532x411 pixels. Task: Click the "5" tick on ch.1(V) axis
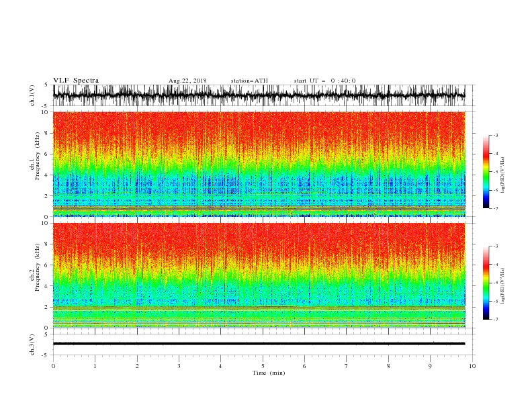pyautogui.click(x=47, y=85)
